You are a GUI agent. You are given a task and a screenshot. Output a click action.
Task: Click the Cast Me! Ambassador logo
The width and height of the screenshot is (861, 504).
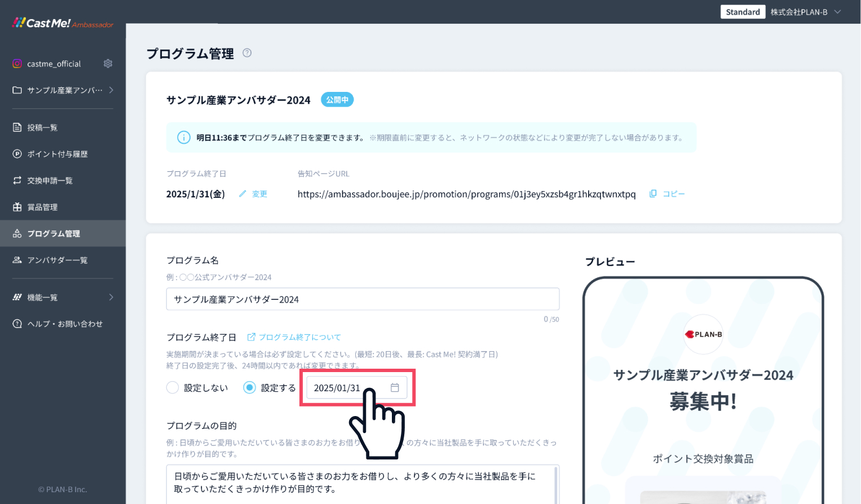63,23
